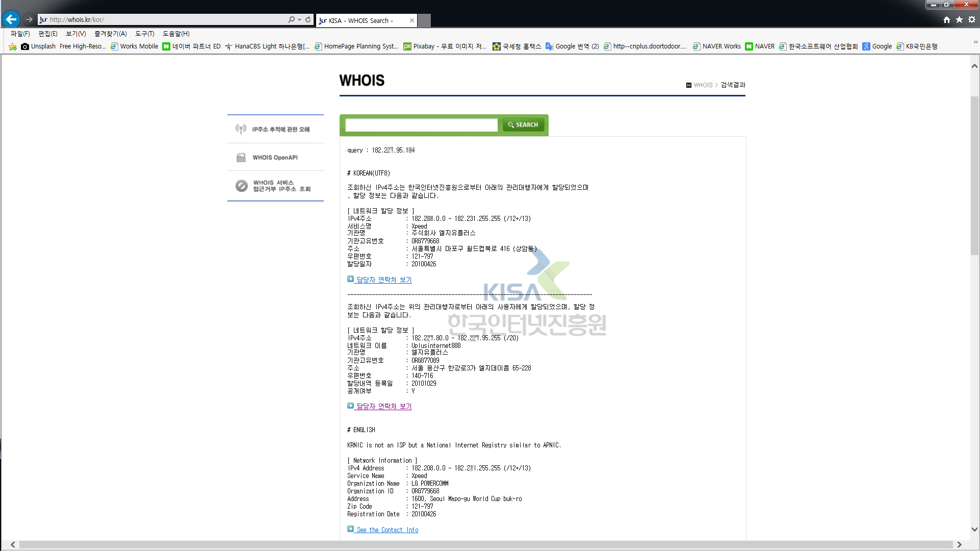
Task: Open 한국소프트웨어 산업협회 bookmark
Action: (x=818, y=46)
